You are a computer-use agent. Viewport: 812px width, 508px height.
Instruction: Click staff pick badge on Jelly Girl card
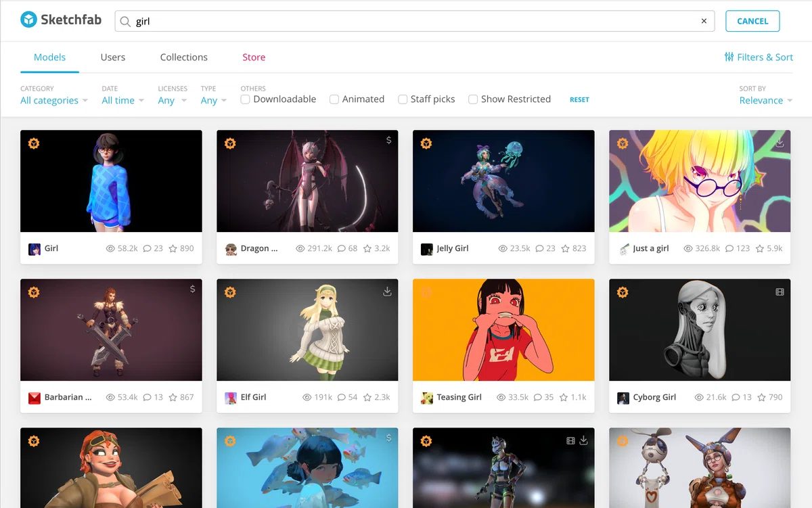(426, 143)
